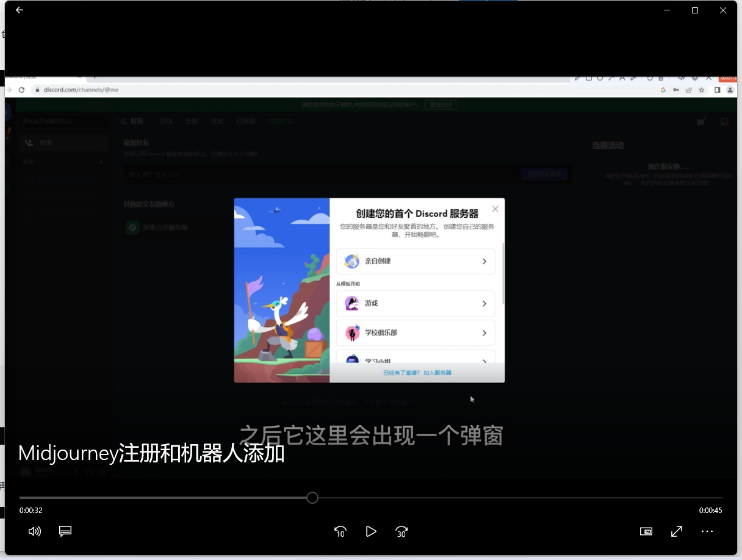The height and width of the screenshot is (560, 742).
Task: Bookmark the page with the star icon
Action: [701, 89]
